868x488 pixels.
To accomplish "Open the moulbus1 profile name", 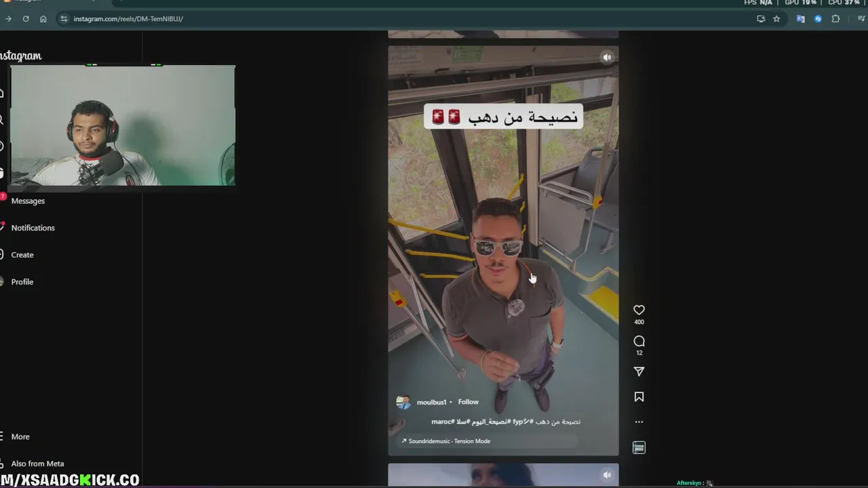I will pos(431,402).
